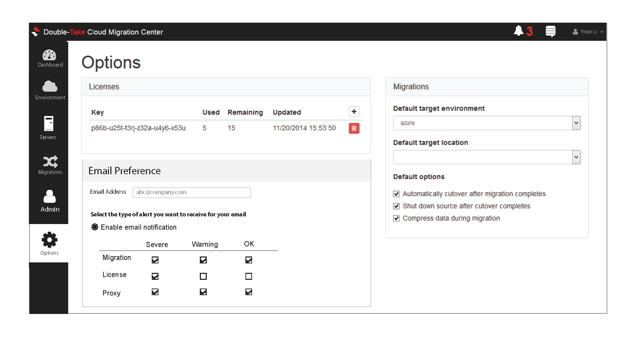Click the red notification count 3
Viewport: 644px width, 361px height.
[529, 31]
